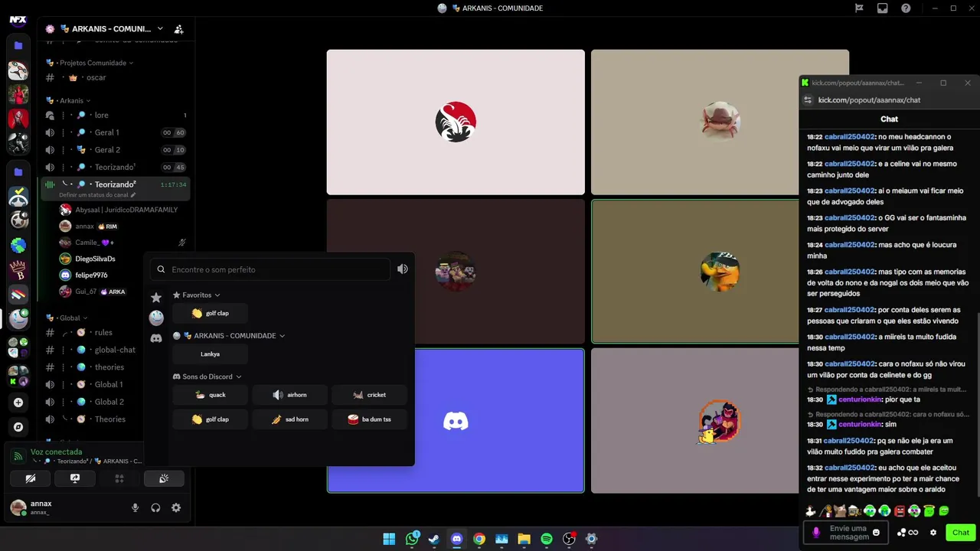Jump to Discord default sounds sidebar icon
The width and height of the screenshot is (980, 551).
pyautogui.click(x=156, y=338)
